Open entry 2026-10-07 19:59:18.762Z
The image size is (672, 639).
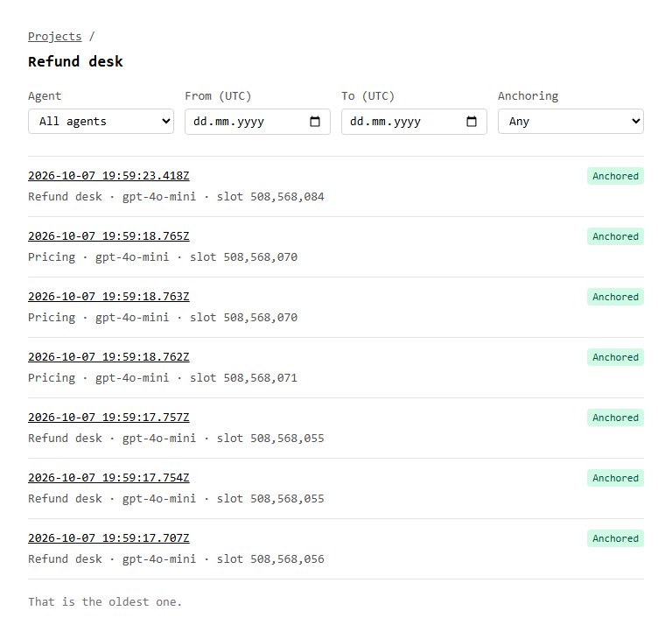pos(108,357)
